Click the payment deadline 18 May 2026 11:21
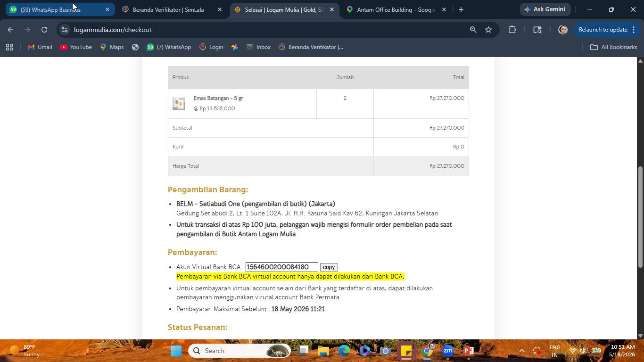The height and width of the screenshot is (362, 644). coord(298,309)
